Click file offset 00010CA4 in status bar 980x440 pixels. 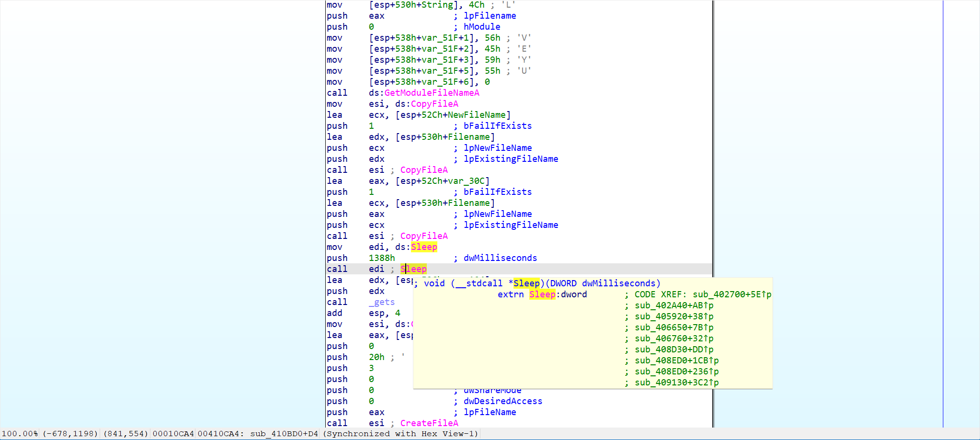pyautogui.click(x=173, y=434)
